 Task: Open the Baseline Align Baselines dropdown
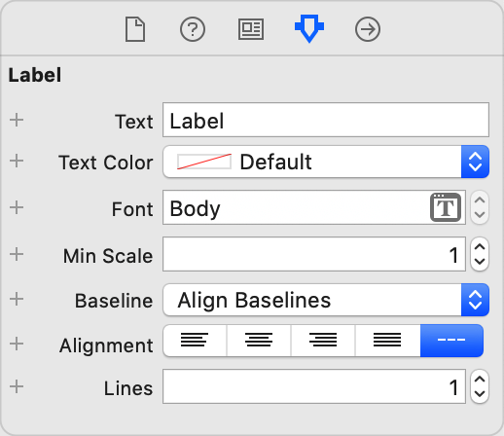326,300
